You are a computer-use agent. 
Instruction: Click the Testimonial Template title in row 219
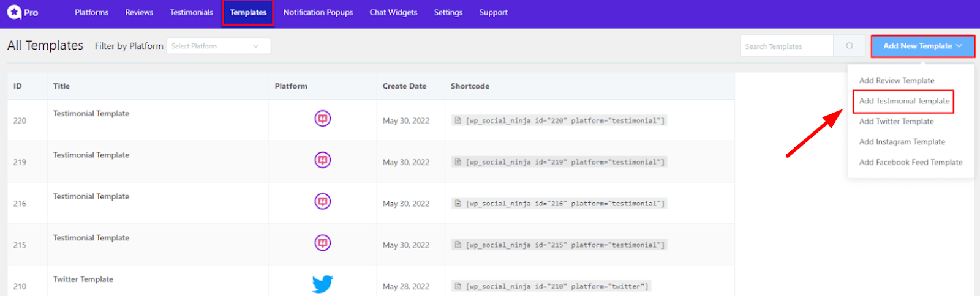[x=91, y=155]
